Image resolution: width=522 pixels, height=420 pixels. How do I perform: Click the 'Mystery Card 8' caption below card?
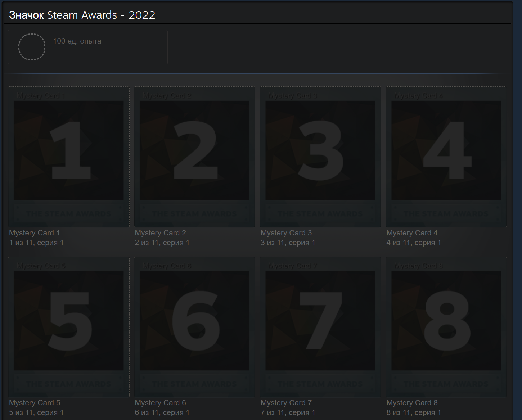click(412, 403)
